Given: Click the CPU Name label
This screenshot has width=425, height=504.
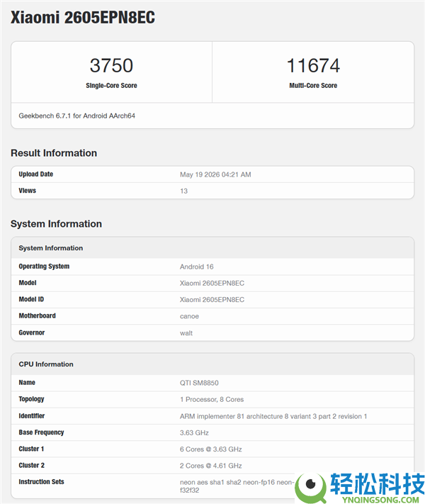Looking at the screenshot, I should tap(27, 383).
